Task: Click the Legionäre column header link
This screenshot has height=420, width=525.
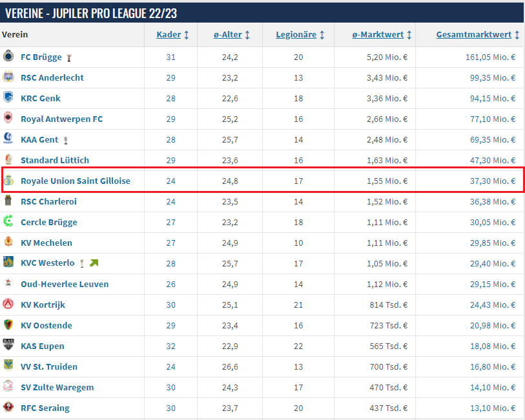Action: pyautogui.click(x=296, y=35)
